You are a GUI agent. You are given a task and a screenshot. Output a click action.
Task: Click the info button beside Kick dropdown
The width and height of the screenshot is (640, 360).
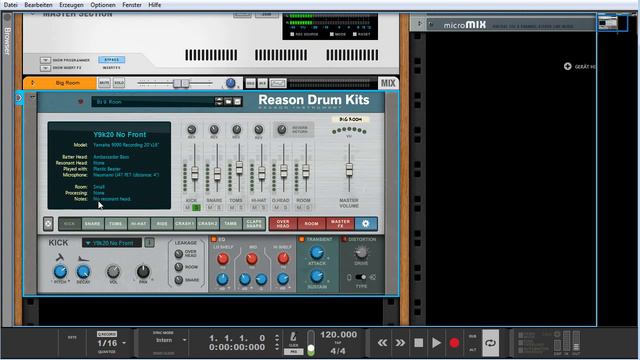click(149, 243)
